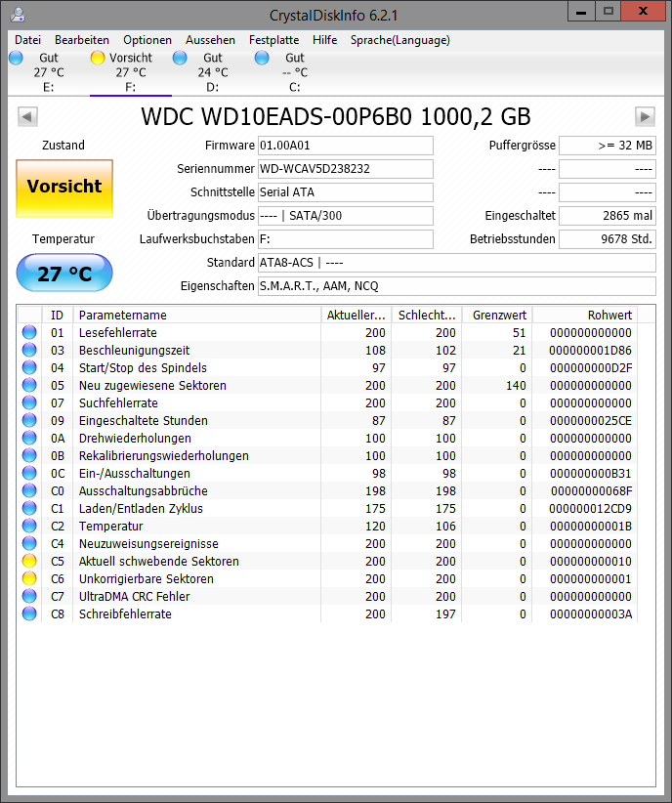
Task: Open the Hilfe menu
Action: 324,40
